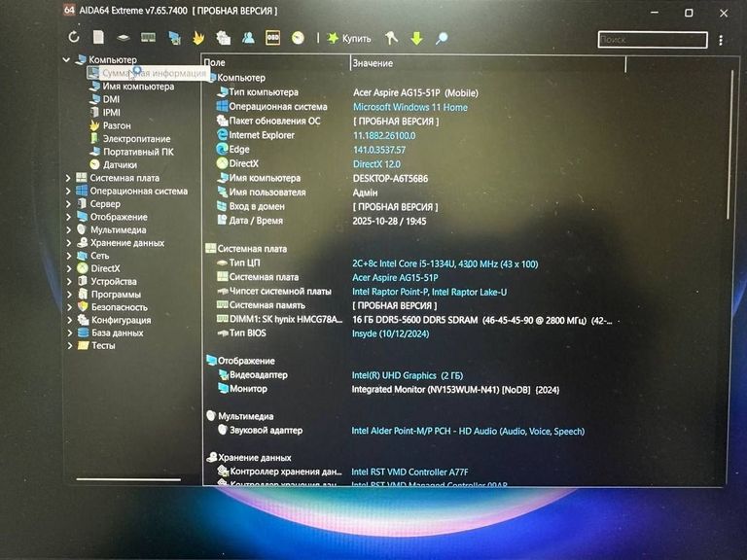Click the Edge version 141.0.3537.57 link

pos(379,150)
